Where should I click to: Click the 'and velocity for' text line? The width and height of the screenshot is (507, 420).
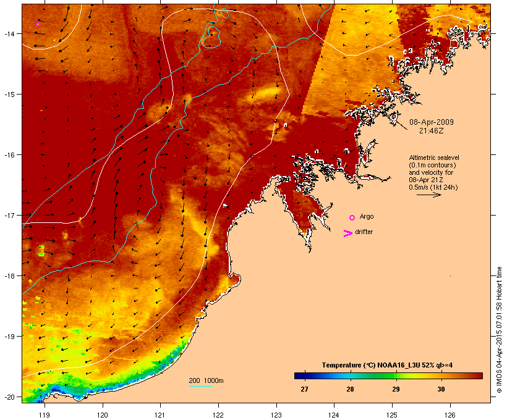click(x=431, y=172)
